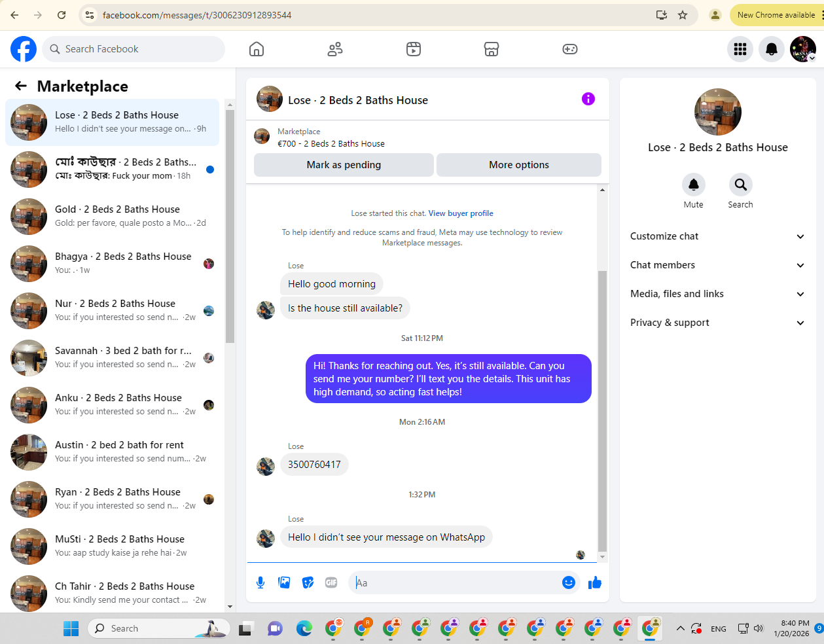Search in conversation magnifier icon
Viewport: 824px width, 644px height.
[741, 185]
